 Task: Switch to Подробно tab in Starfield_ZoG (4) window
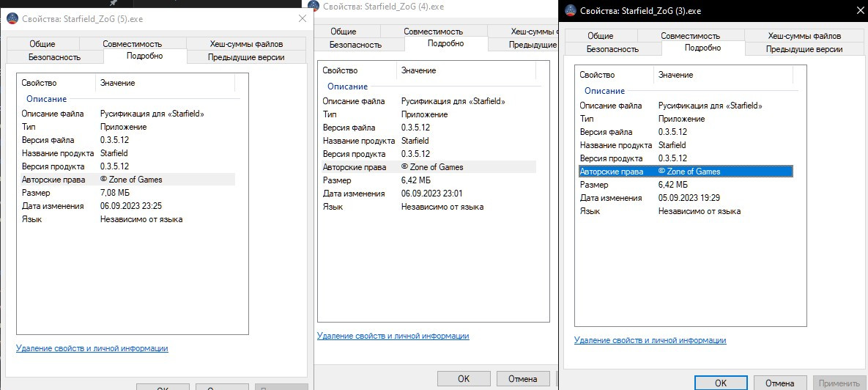point(445,44)
